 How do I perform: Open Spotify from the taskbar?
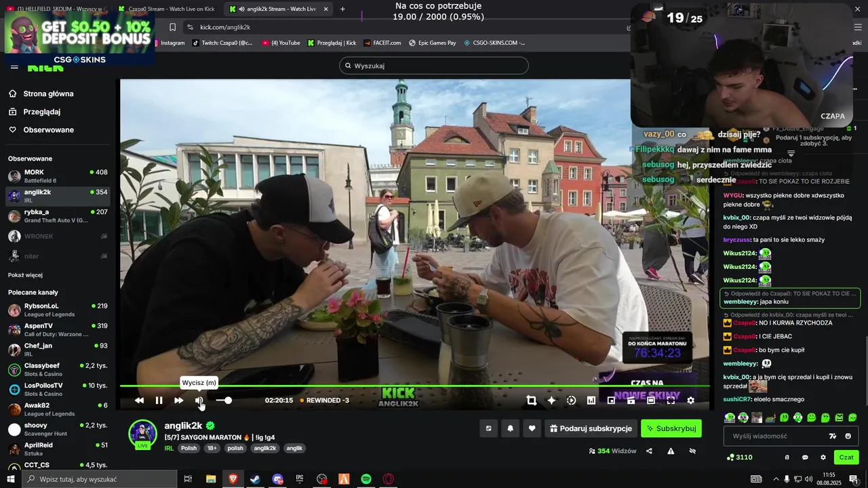tap(366, 479)
